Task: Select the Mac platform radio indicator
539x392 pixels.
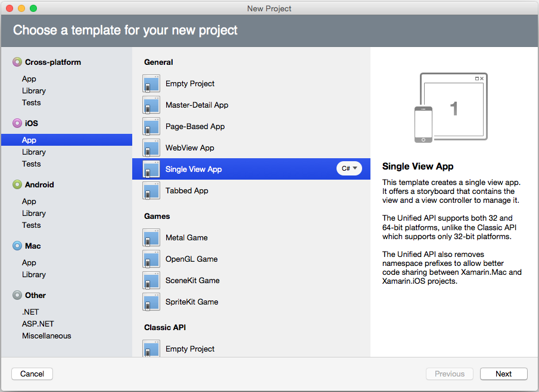Action: coord(17,246)
